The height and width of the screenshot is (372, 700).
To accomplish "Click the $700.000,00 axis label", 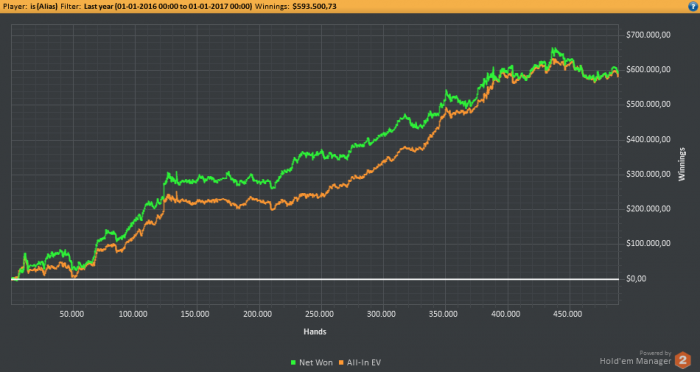I will (x=648, y=35).
